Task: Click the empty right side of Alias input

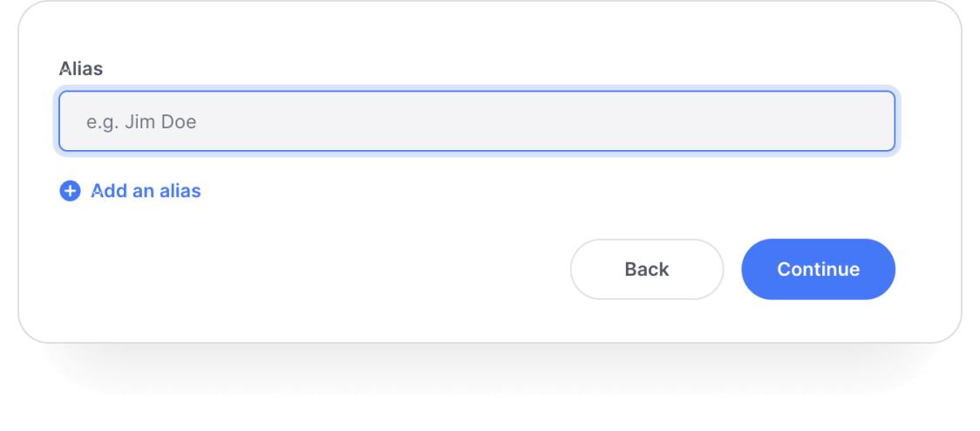Action: [x=688, y=121]
